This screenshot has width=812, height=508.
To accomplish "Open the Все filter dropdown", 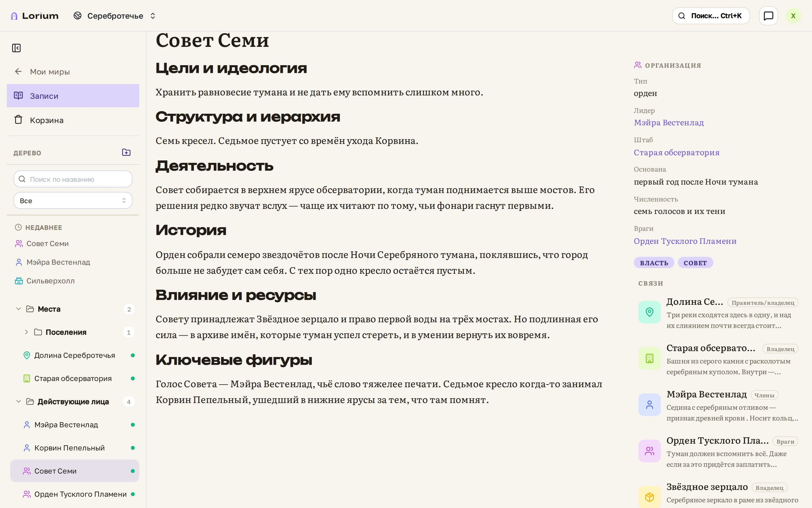I will [73, 201].
